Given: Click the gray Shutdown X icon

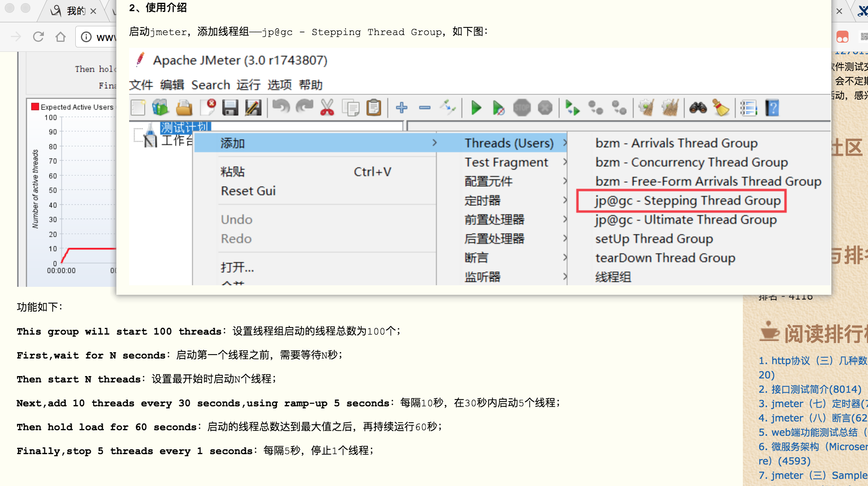Looking at the screenshot, I should 545,108.
